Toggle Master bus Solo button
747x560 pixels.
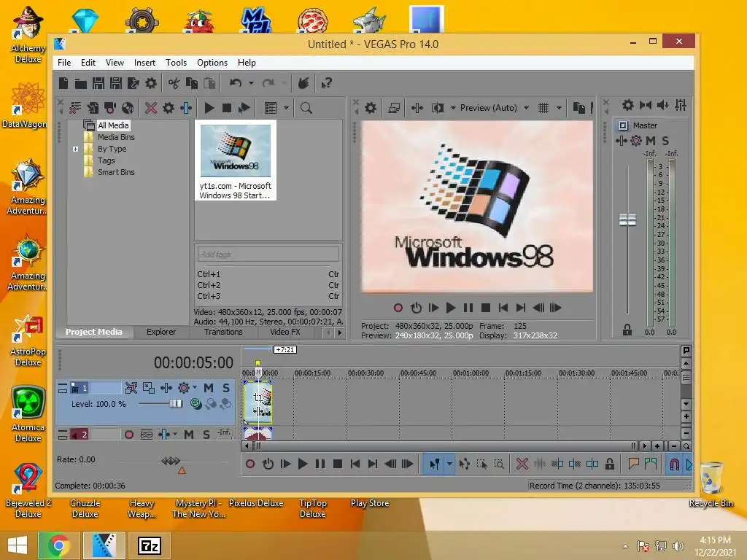point(665,141)
